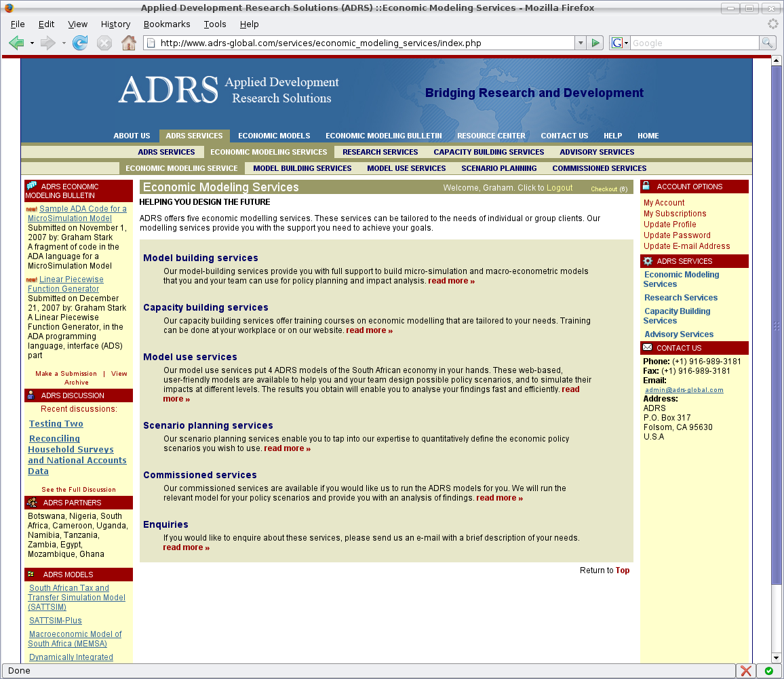Open the Bookmarks menu

(x=166, y=24)
